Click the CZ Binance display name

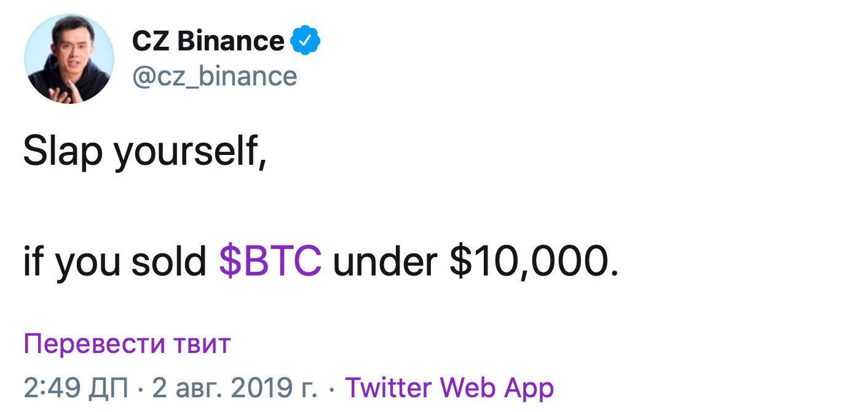tap(208, 41)
